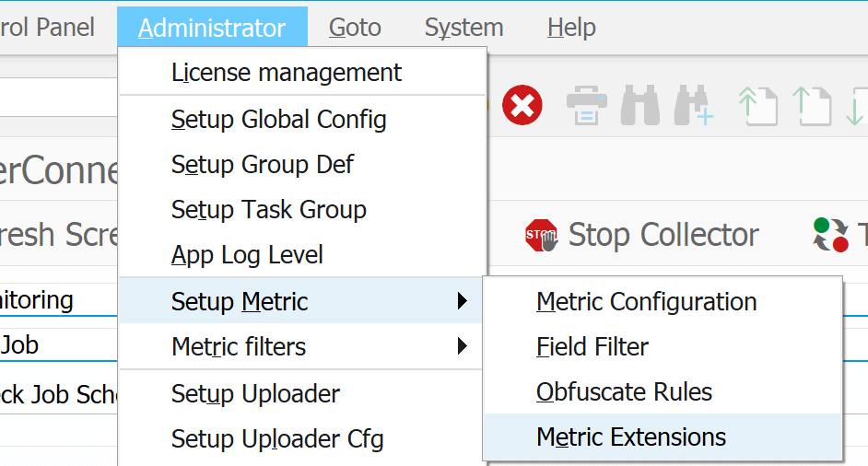This screenshot has width=868, height=466.
Task: Open the Help menu
Action: click(571, 28)
